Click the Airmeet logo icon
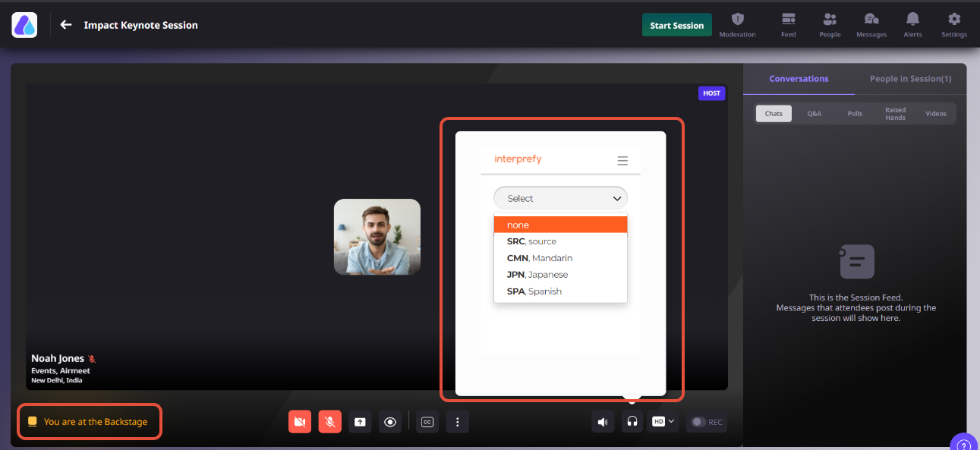 (24, 25)
